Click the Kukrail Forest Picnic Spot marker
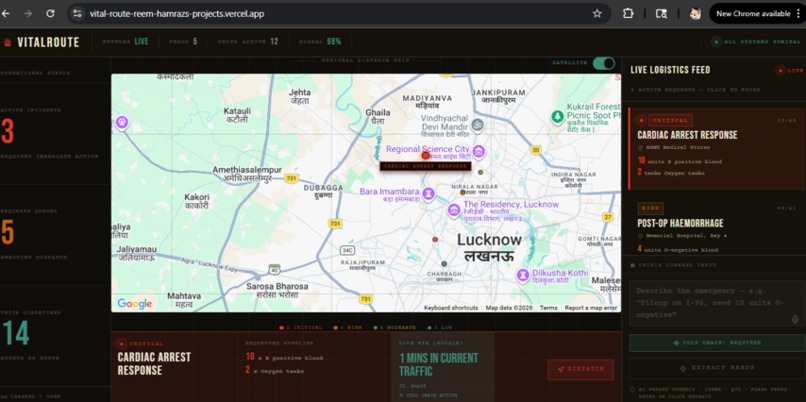Screen dimensions: 806x402 pos(557,117)
